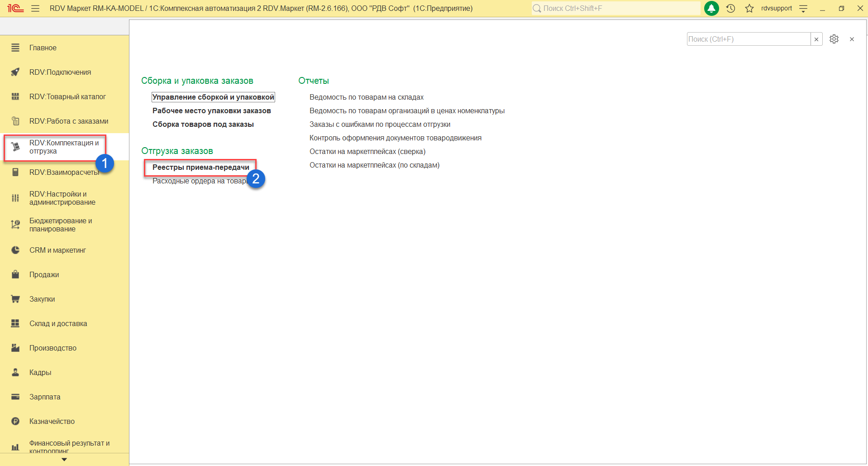Open the RDV:Товарный каталог section
This screenshot has height=466, width=868.
point(67,96)
